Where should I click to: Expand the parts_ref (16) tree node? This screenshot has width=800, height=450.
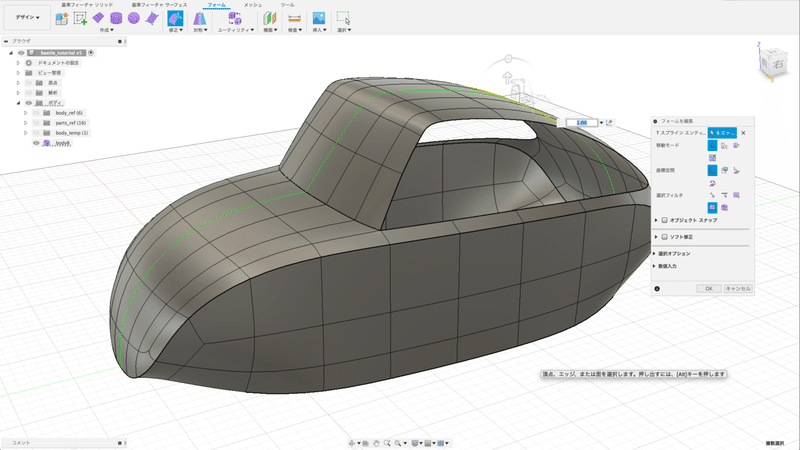(26, 123)
